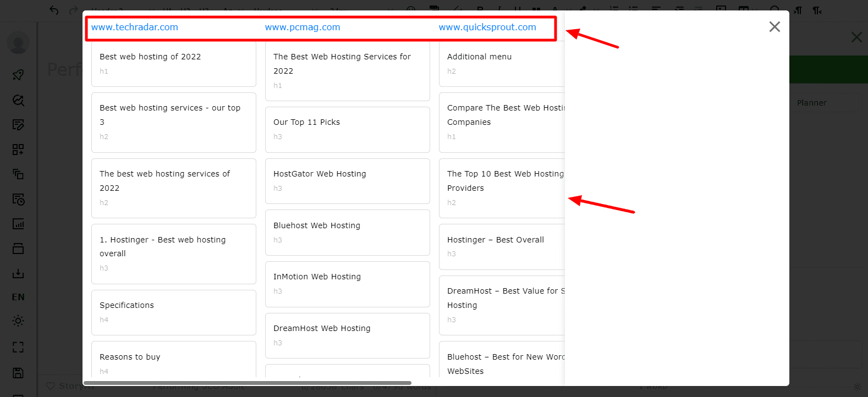Close the background side panel with X

856,37
